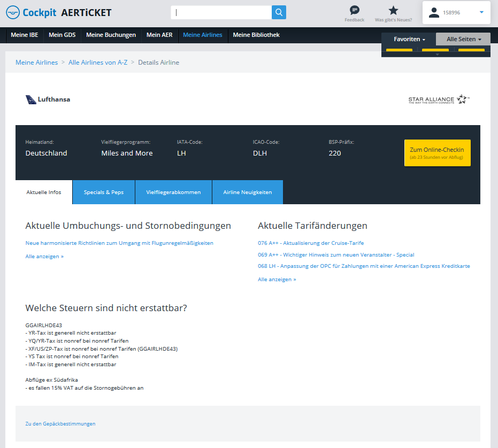This screenshot has height=448, width=498.
Task: Click the 'Was gibt's Neues?' star icon
Action: 393,10
